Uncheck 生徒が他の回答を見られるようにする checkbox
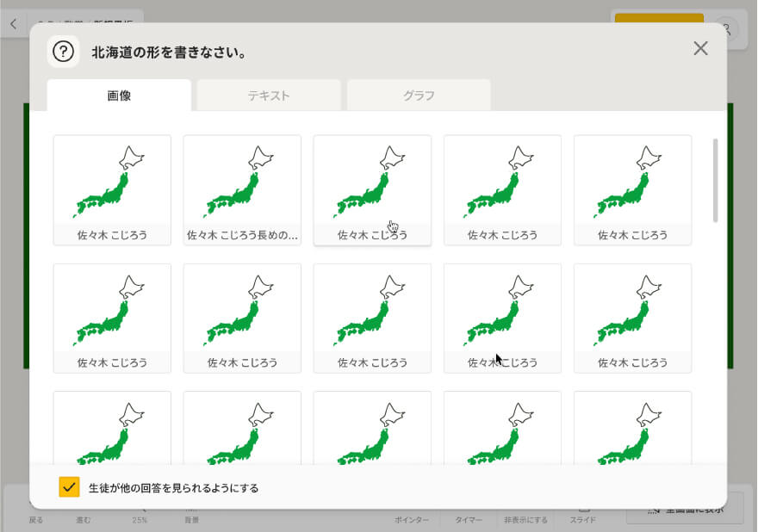The image size is (758, 532). coord(70,487)
